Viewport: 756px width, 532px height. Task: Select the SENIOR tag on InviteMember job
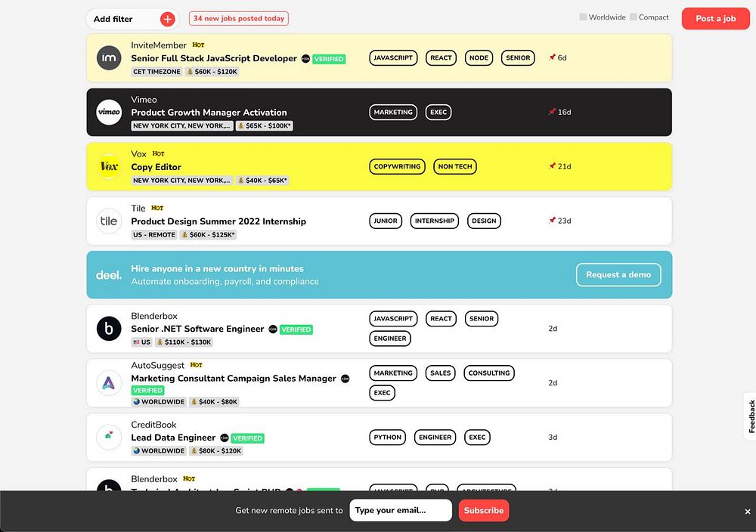[518, 58]
